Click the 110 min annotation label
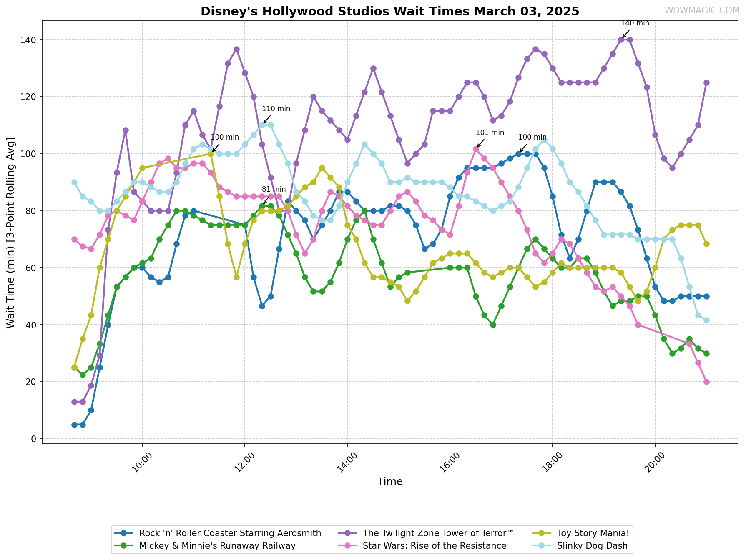 point(276,109)
